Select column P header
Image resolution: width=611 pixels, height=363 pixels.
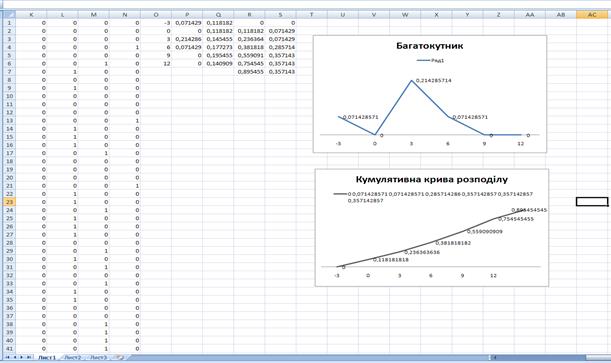coord(187,15)
